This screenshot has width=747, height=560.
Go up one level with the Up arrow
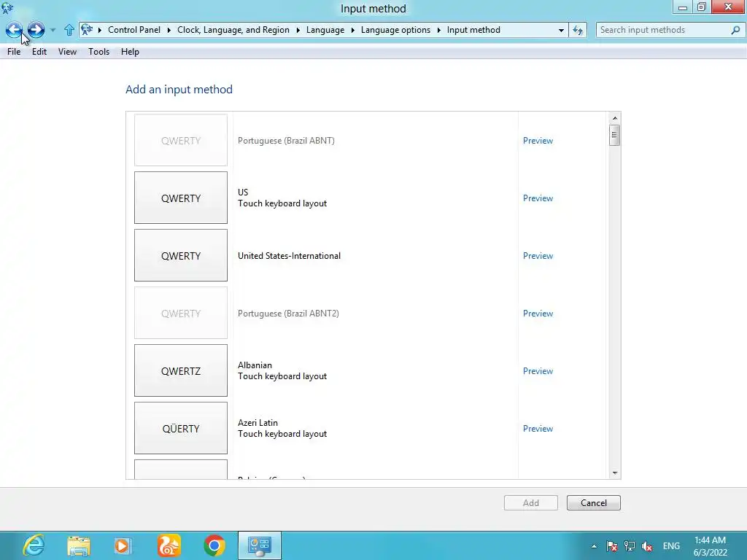pyautogui.click(x=69, y=30)
